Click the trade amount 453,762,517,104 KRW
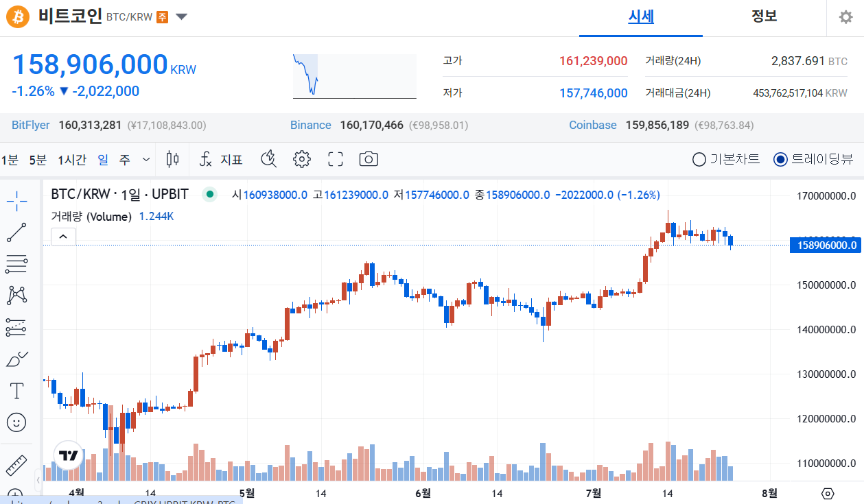This screenshot has height=504, width=864. [x=800, y=93]
